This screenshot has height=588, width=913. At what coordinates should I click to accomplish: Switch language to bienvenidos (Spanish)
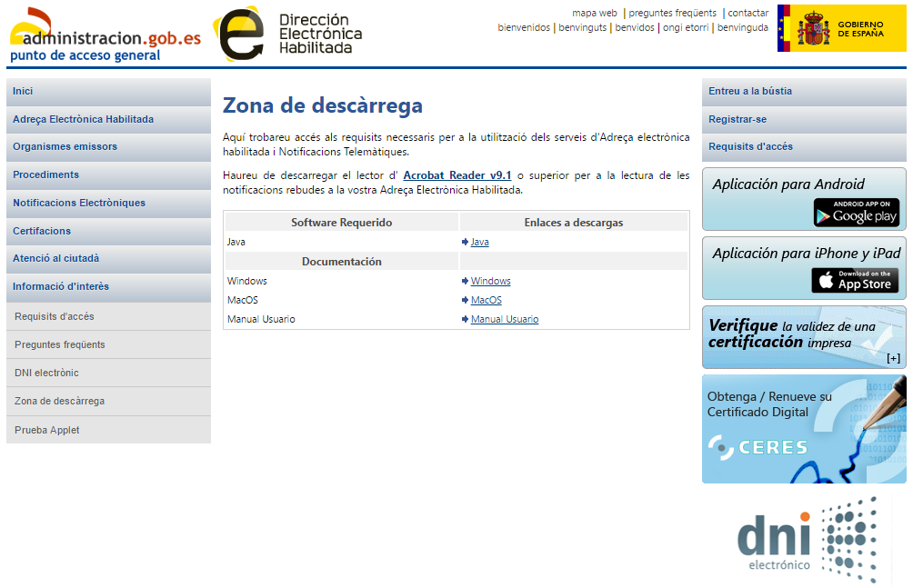[524, 27]
